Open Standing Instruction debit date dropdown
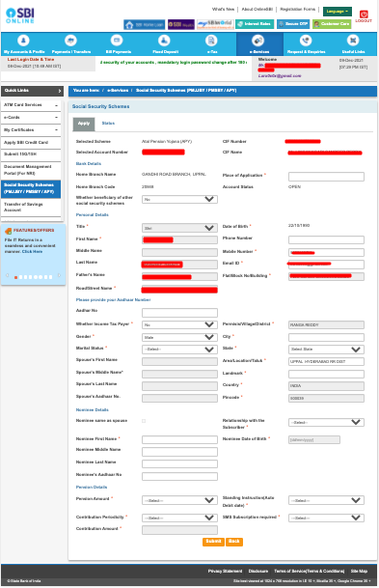379x588 pixels. (x=326, y=501)
